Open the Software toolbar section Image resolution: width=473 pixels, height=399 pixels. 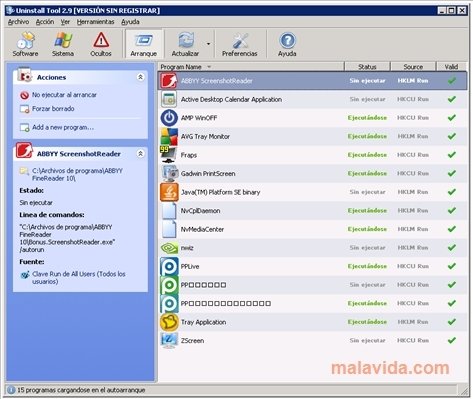[x=26, y=44]
